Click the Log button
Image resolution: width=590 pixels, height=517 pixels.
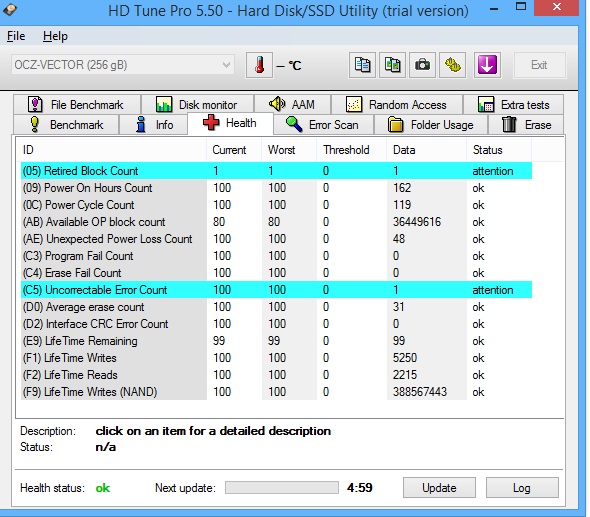point(522,488)
